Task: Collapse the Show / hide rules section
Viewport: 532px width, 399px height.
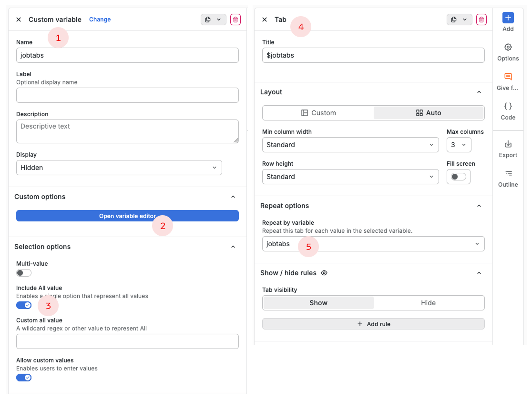Action: click(479, 273)
